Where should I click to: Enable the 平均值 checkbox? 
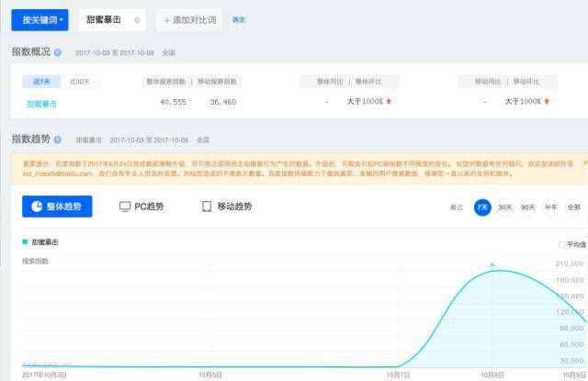[561, 245]
